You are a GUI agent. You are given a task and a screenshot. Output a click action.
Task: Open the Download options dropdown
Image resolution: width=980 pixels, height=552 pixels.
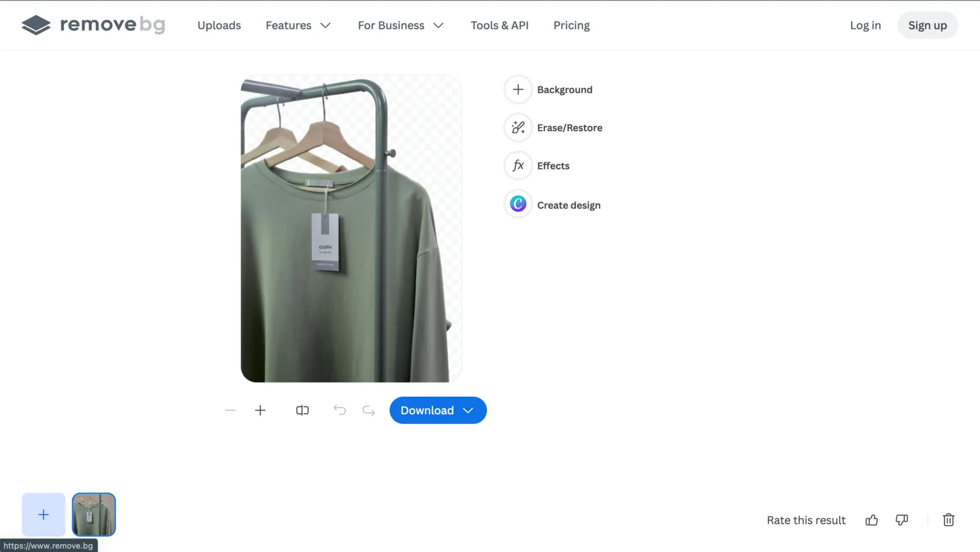point(468,410)
